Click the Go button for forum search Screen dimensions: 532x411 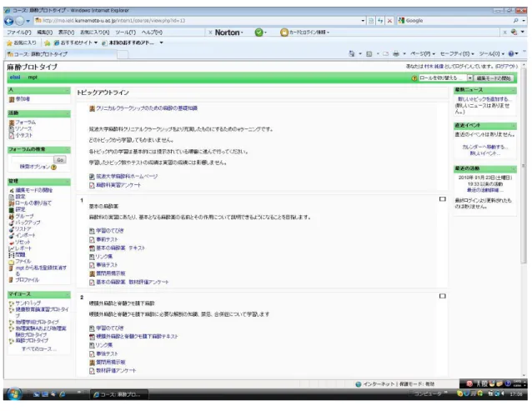click(x=60, y=160)
